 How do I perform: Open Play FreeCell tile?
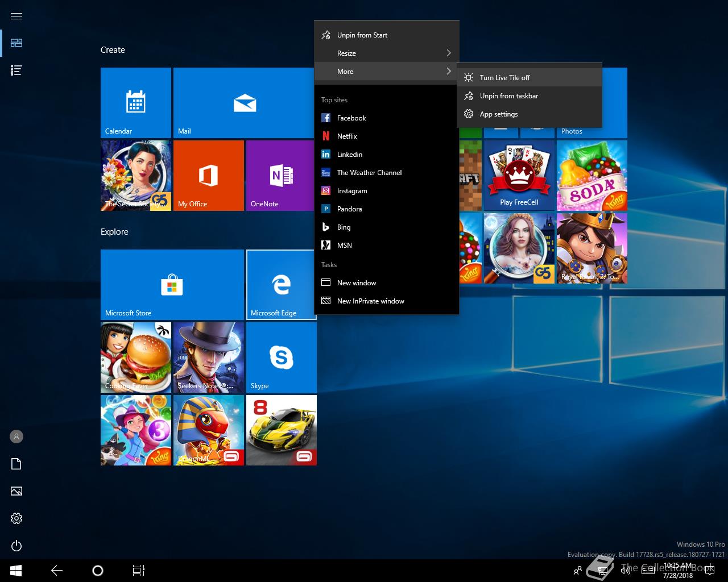(519, 176)
